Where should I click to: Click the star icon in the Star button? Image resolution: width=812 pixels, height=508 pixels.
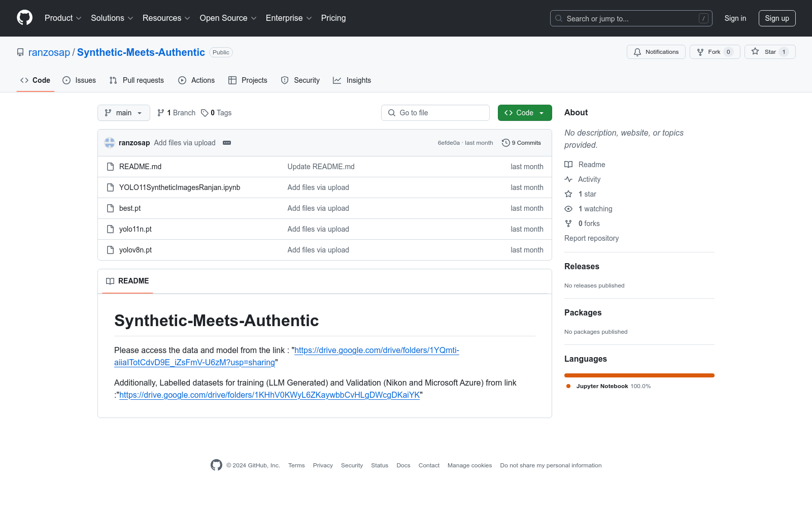click(x=755, y=52)
